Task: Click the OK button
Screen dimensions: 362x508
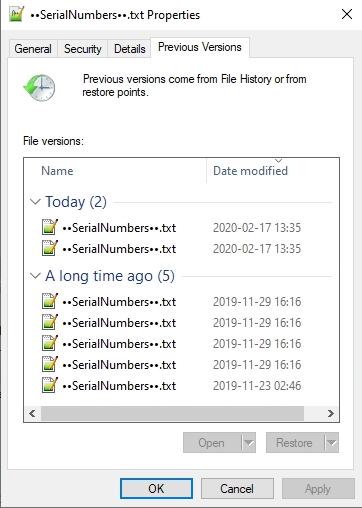Action: pyautogui.click(x=156, y=489)
